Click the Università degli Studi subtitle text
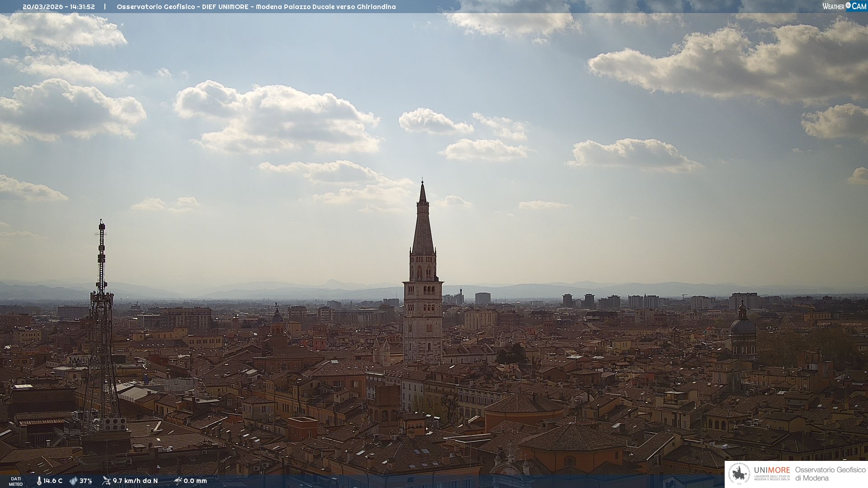Image resolution: width=868 pixels, height=488 pixels. [x=772, y=478]
